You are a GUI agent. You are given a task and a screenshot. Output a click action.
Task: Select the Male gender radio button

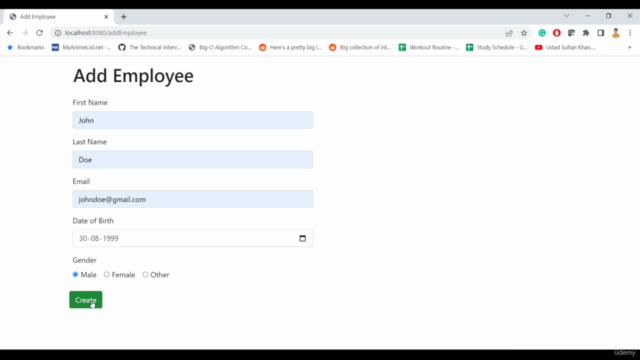click(76, 275)
